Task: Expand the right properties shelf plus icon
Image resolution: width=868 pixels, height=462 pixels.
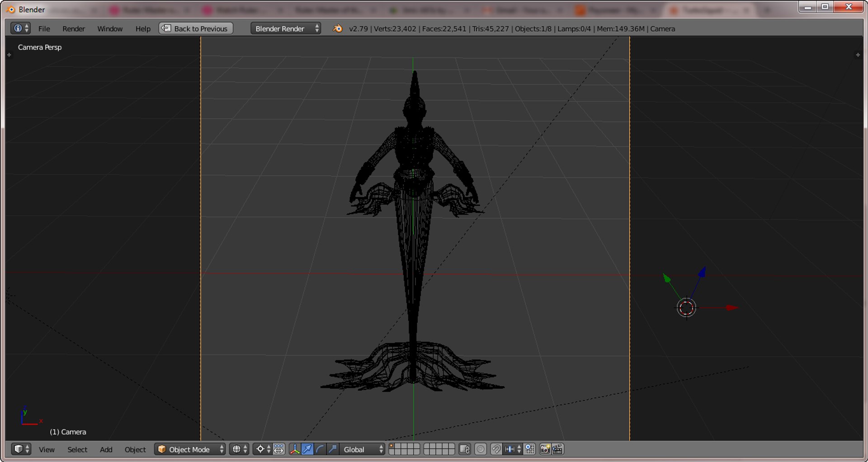Action: pyautogui.click(x=858, y=55)
